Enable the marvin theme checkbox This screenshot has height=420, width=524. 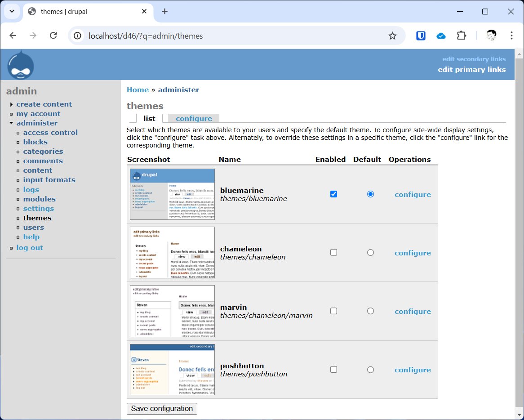333,311
